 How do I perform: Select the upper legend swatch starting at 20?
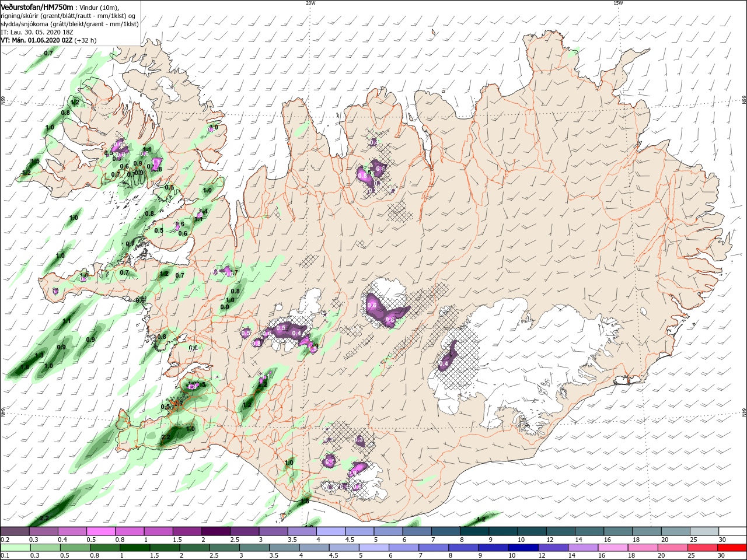675,531
